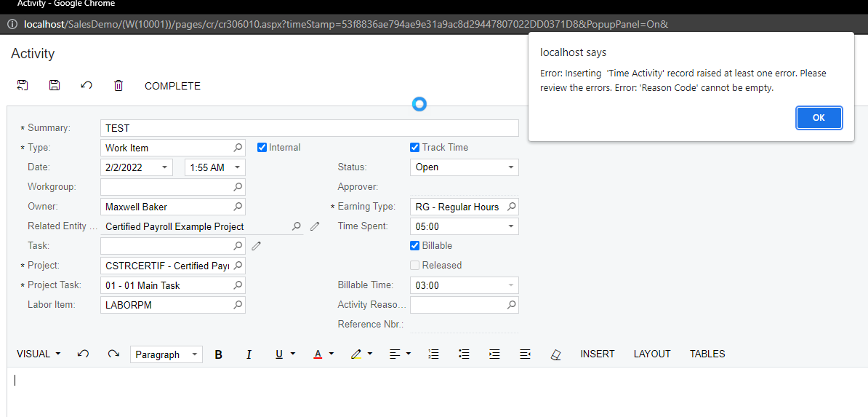868x417 pixels.
Task: Insert a bulleted list
Action: (465, 354)
